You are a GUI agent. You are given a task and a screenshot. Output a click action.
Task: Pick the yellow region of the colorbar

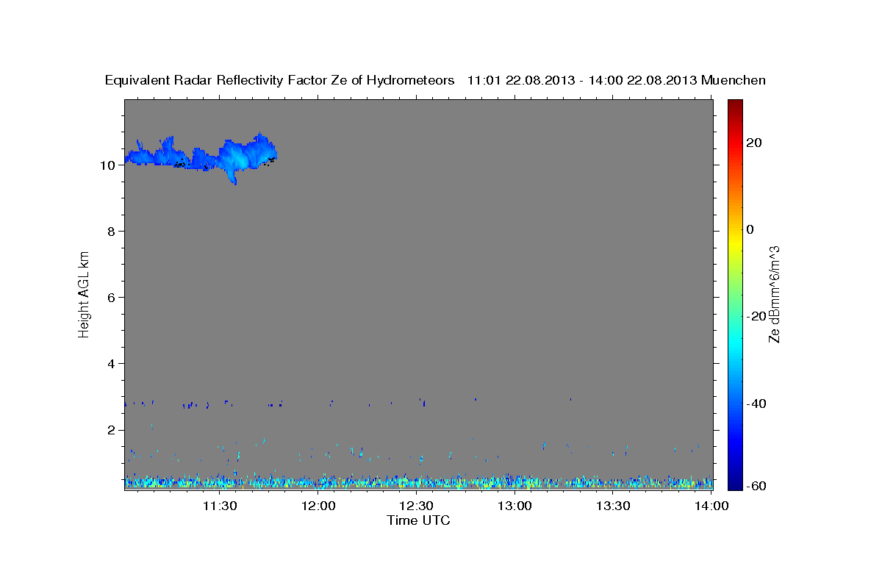(x=735, y=243)
